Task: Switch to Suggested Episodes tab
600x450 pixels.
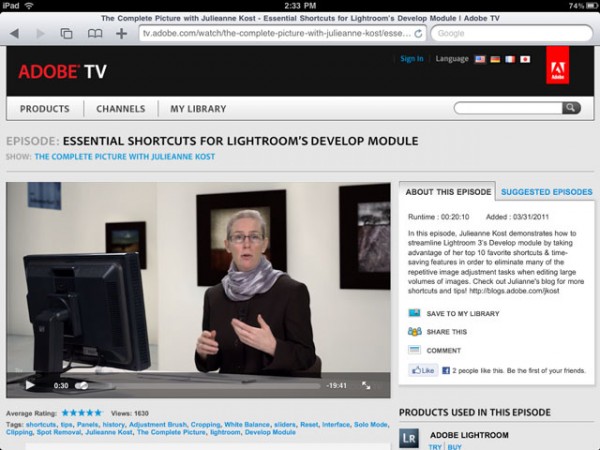Action: (x=546, y=192)
